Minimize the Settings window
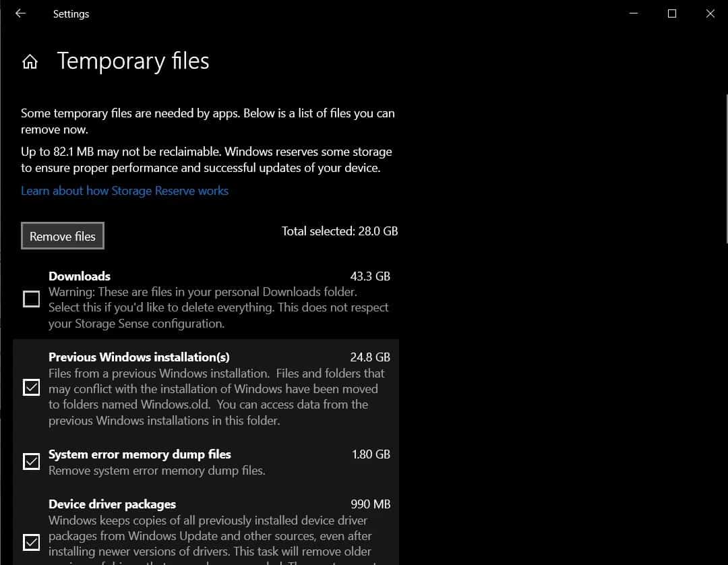728x565 pixels. 633,13
